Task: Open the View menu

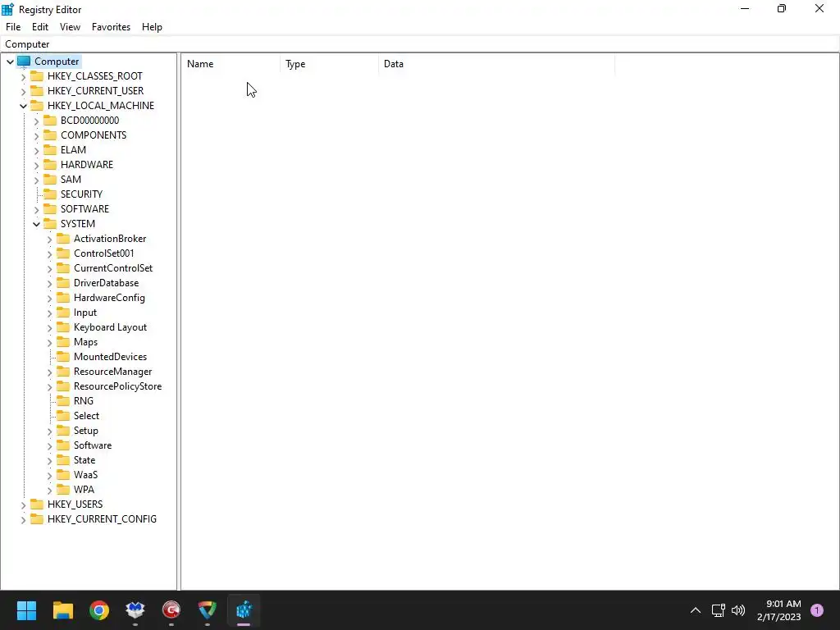Action: (x=71, y=27)
